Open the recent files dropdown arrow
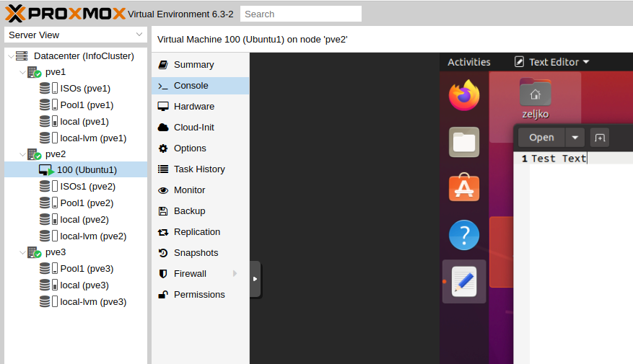633x364 pixels. pos(575,138)
